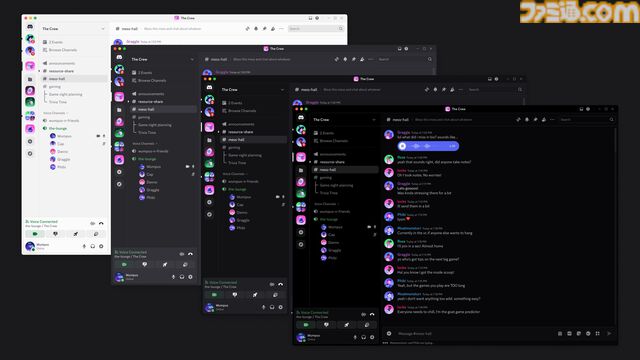Open Discover servers compass in front window
Viewport: 640px width, 360px height.
coord(301,244)
